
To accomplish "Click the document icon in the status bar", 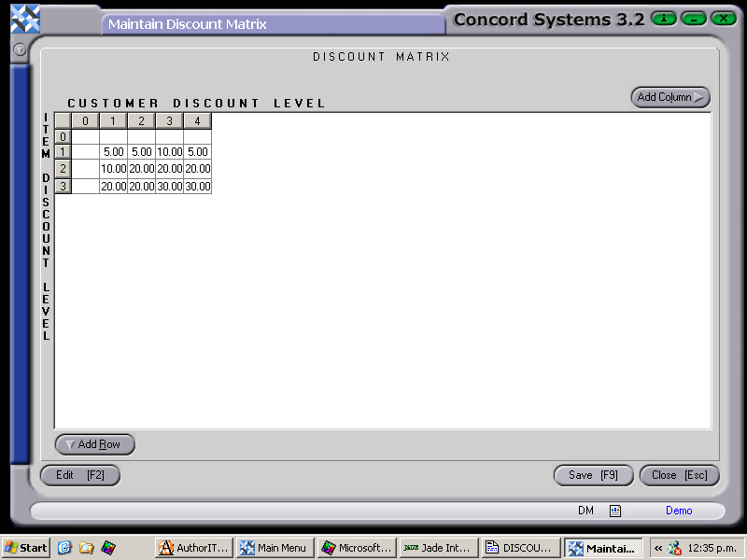I will 614,511.
